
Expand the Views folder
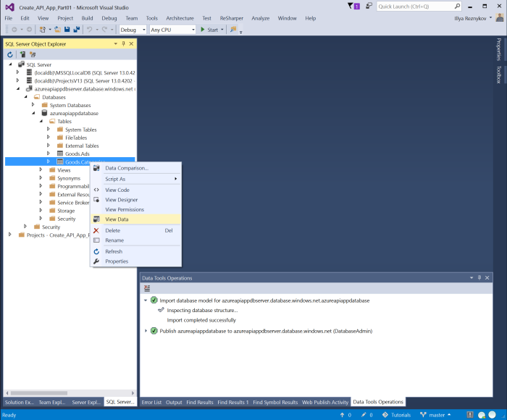point(41,169)
